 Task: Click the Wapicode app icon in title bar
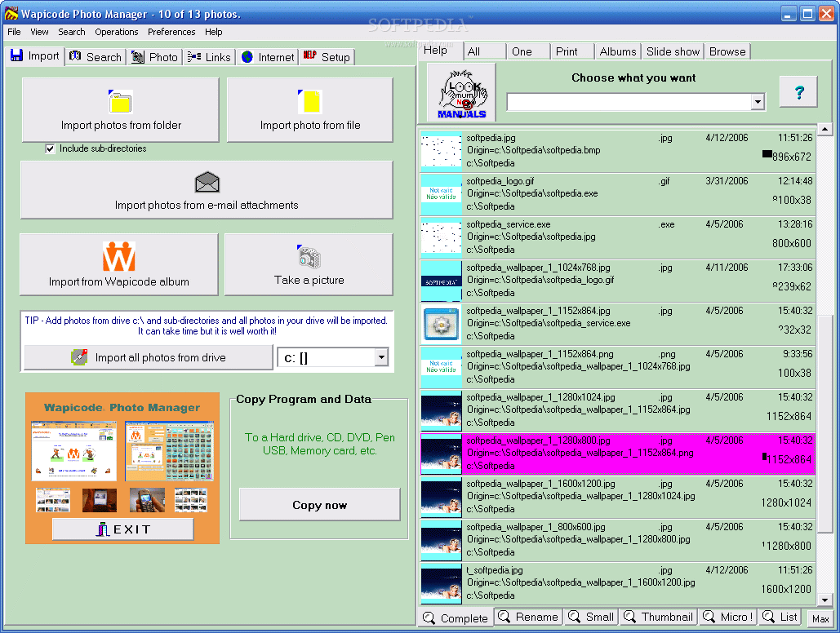[11, 13]
